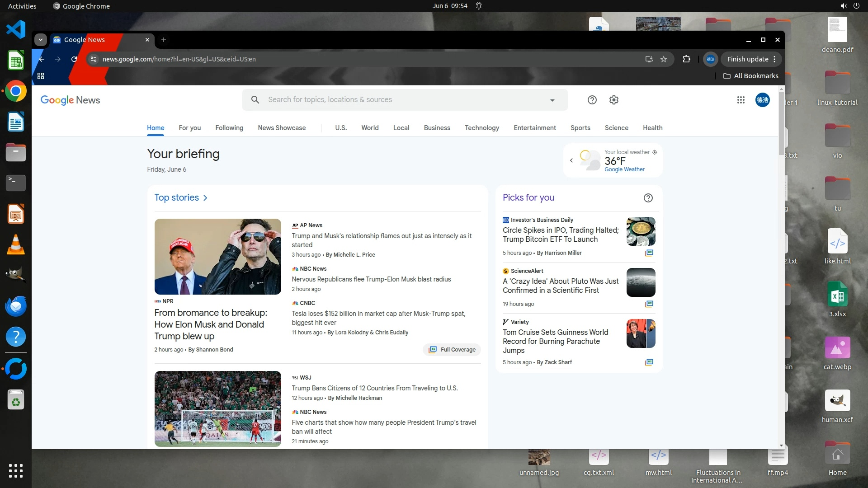Open site information toggle in address bar

coord(93,59)
